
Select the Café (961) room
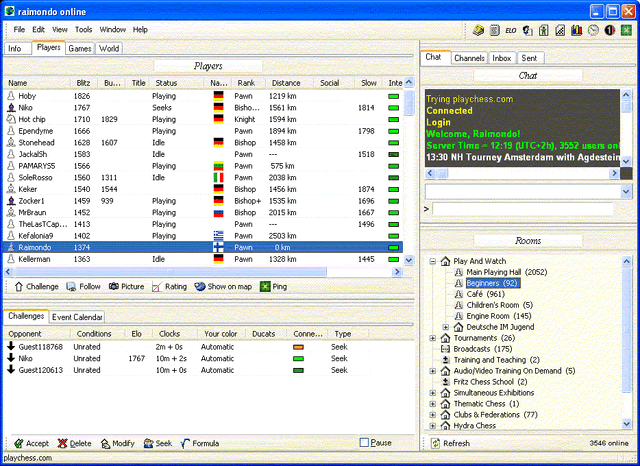pyautogui.click(x=486, y=294)
